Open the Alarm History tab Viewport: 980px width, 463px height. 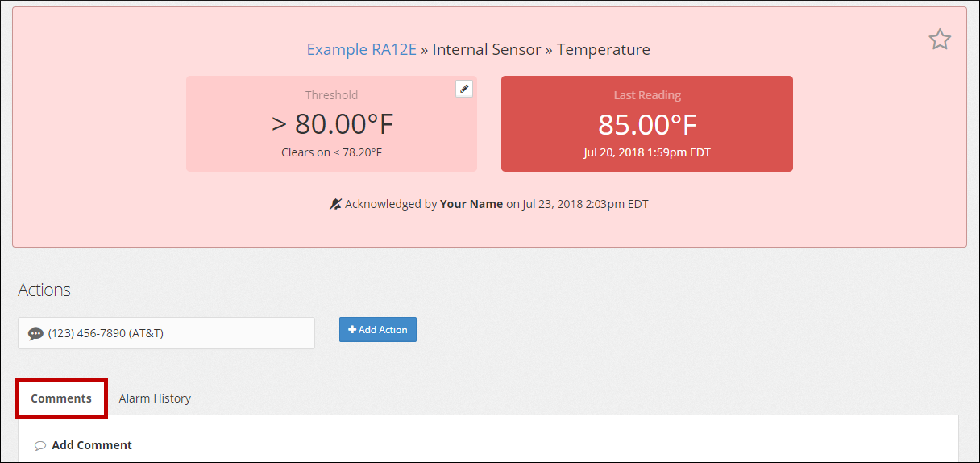point(155,398)
